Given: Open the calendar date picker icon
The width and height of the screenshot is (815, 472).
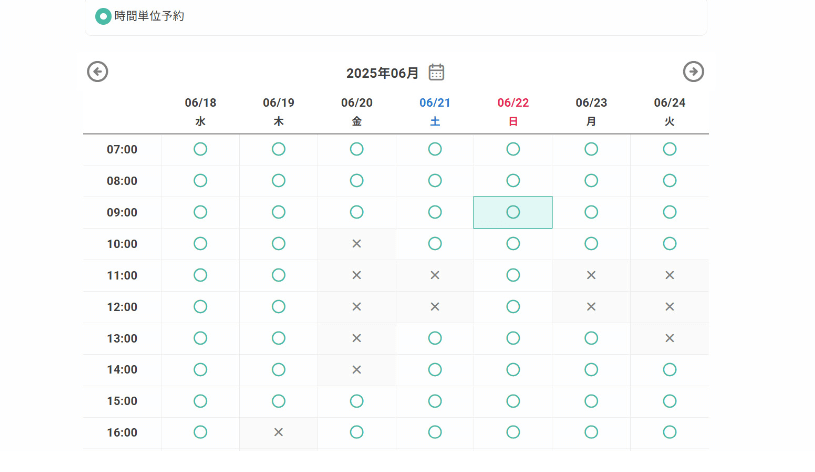Looking at the screenshot, I should point(436,72).
